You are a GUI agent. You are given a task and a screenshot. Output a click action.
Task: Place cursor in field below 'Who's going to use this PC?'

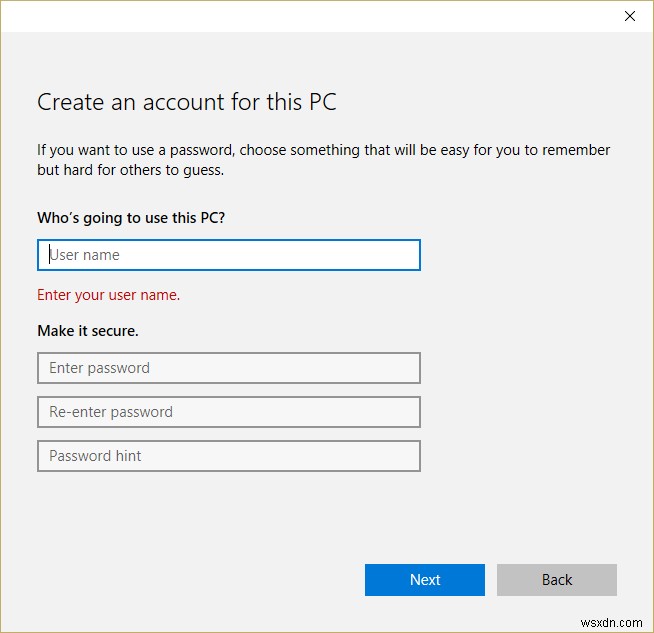click(x=228, y=255)
